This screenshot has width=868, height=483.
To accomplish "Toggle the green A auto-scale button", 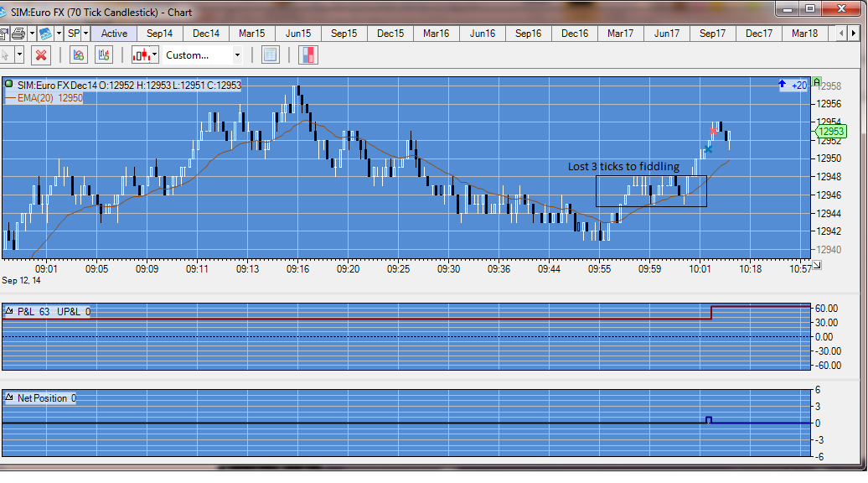I will [817, 82].
